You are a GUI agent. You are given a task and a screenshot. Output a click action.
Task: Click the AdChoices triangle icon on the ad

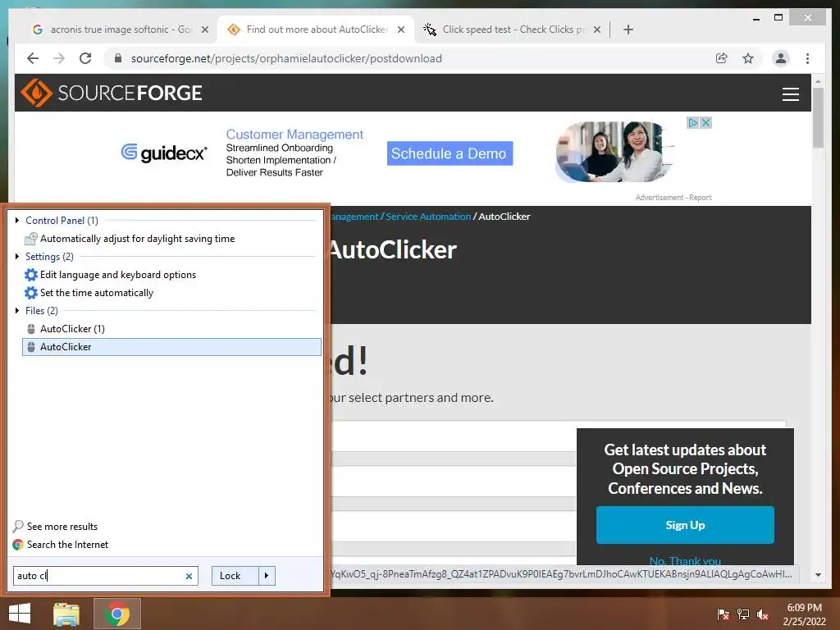(x=692, y=123)
